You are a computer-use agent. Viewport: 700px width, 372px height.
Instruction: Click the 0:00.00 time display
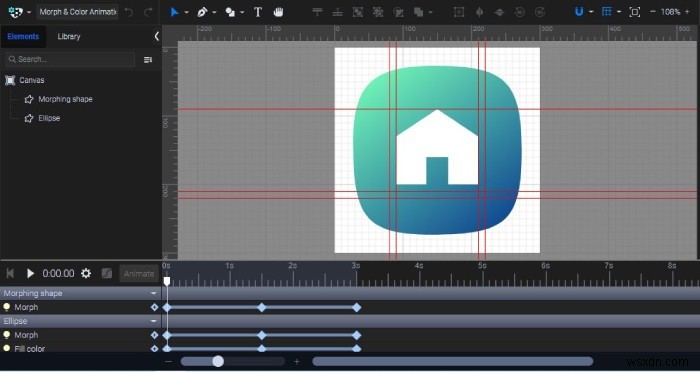pyautogui.click(x=58, y=273)
